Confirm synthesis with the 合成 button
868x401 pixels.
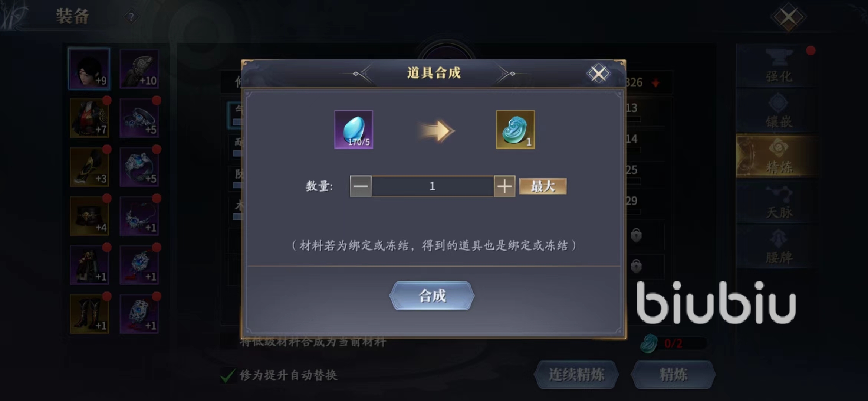click(432, 296)
